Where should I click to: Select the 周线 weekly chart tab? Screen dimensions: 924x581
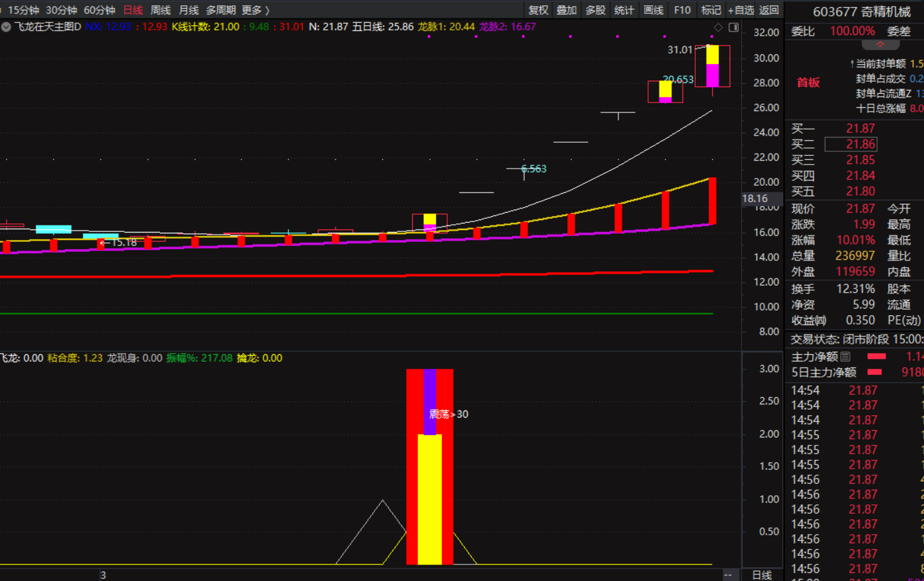[161, 10]
